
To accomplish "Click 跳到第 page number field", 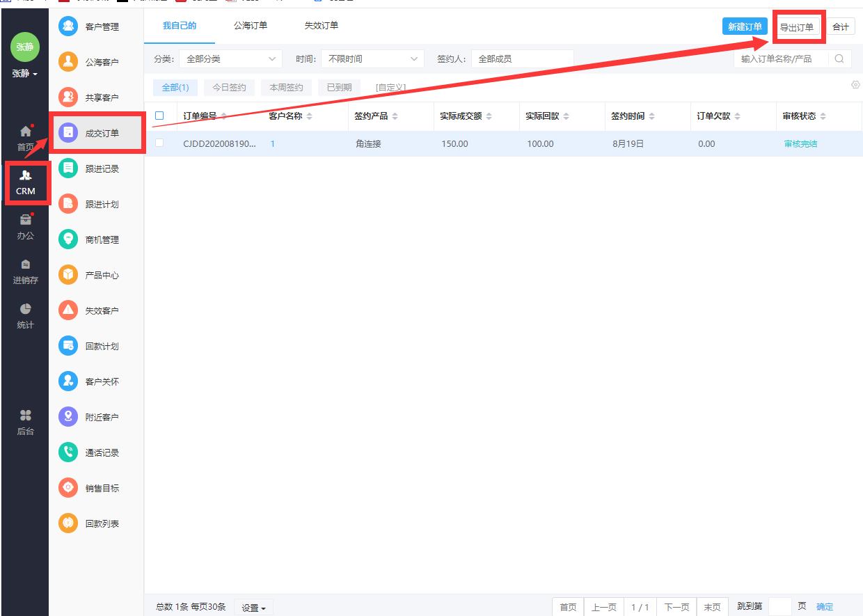I will click(x=780, y=607).
